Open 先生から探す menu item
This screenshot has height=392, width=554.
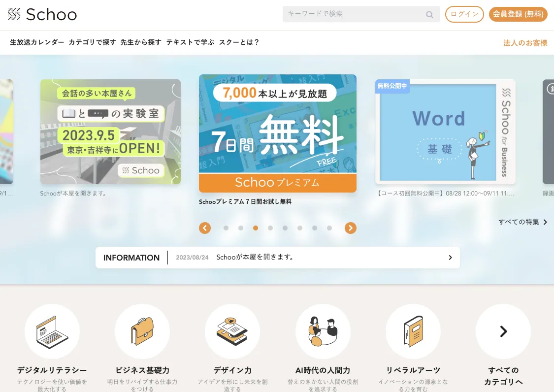[x=141, y=42]
